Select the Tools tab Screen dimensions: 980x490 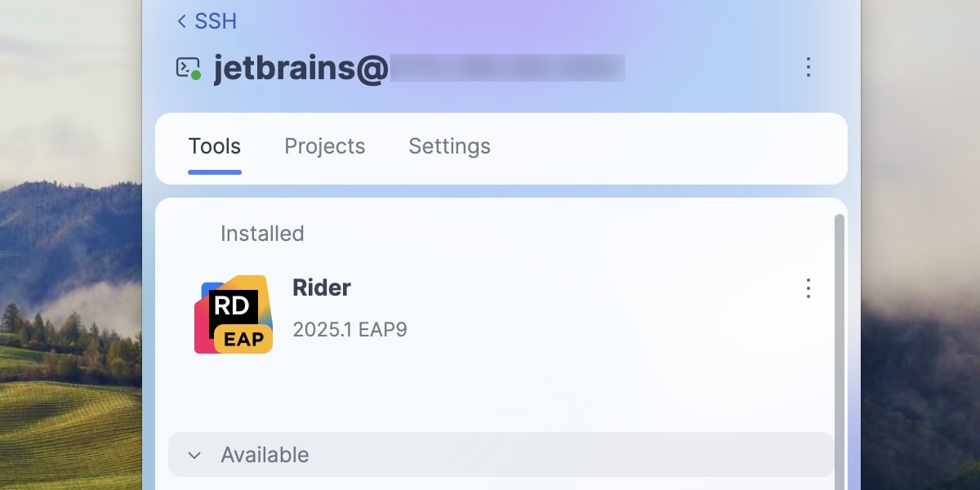[214, 147]
